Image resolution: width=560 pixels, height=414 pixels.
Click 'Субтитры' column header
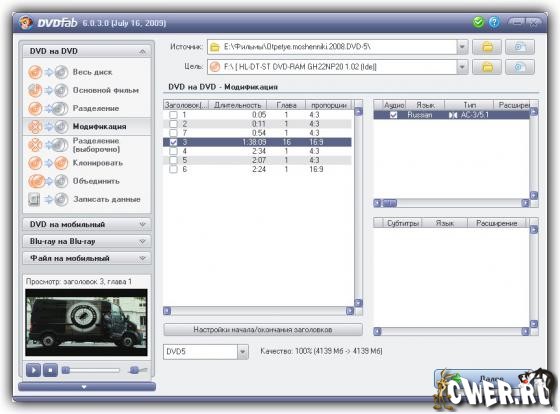coord(402,223)
